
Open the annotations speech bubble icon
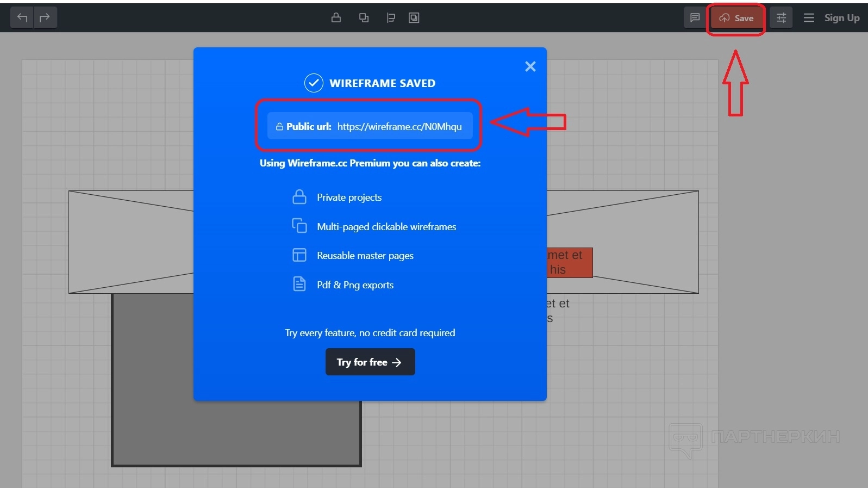click(x=695, y=18)
